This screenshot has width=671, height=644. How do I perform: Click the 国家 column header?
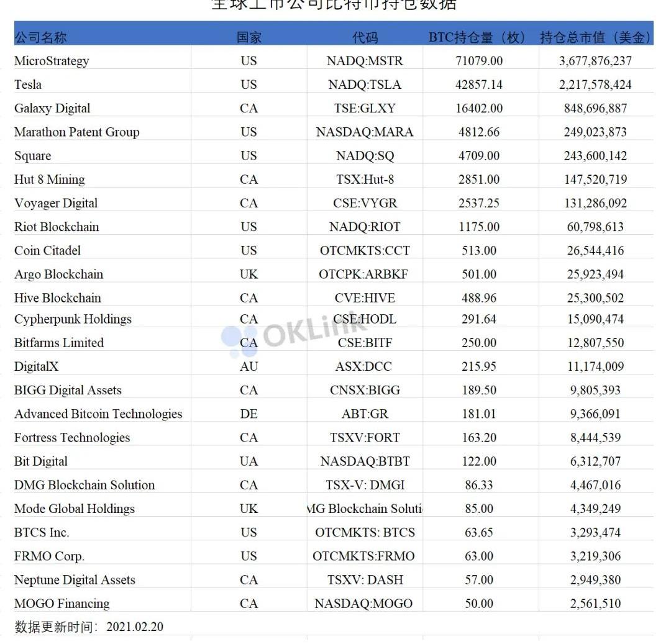(249, 37)
